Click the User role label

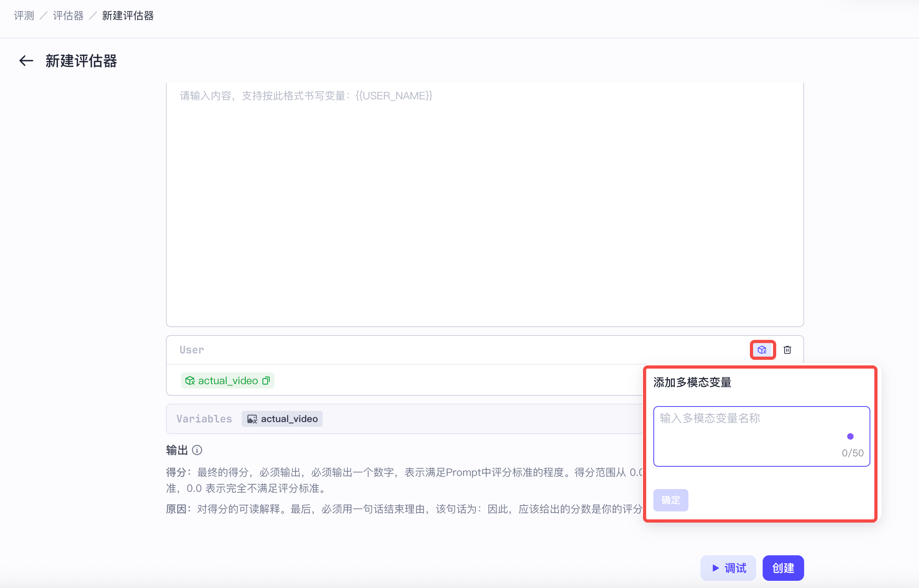click(192, 350)
